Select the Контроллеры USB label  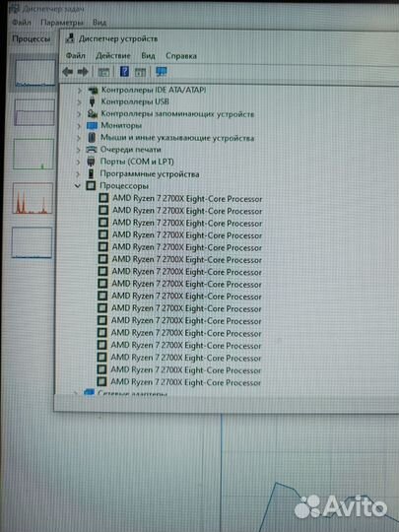click(x=135, y=101)
